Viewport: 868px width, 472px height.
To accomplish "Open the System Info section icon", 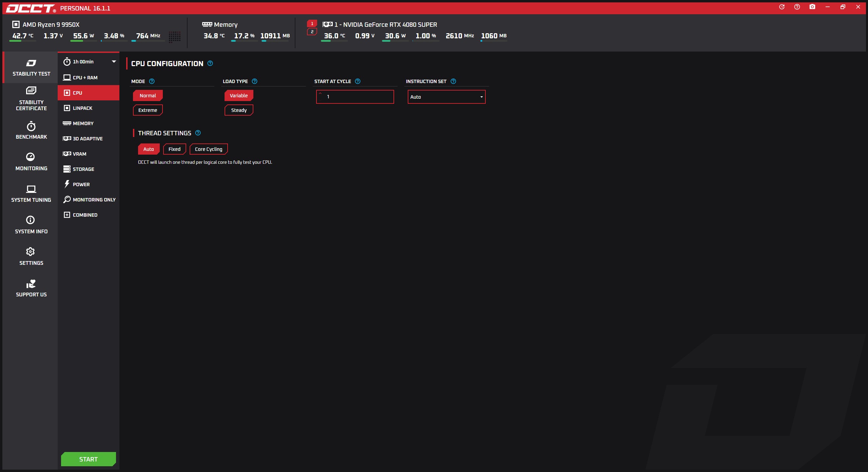I will (x=31, y=220).
